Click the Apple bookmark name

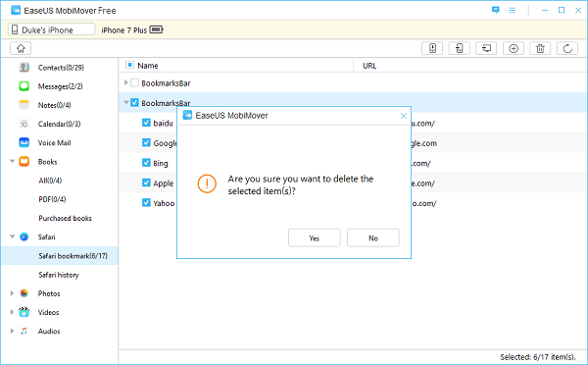coord(163,183)
